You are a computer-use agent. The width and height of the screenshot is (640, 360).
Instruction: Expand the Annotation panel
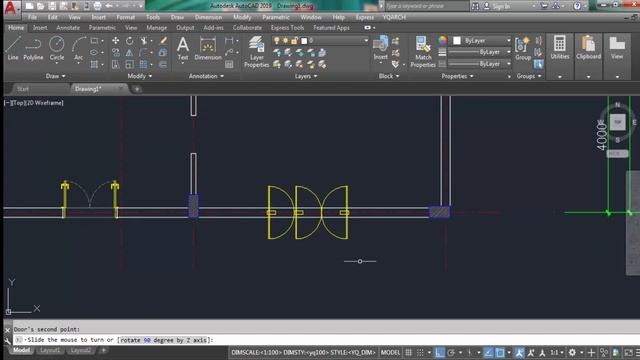(x=206, y=76)
